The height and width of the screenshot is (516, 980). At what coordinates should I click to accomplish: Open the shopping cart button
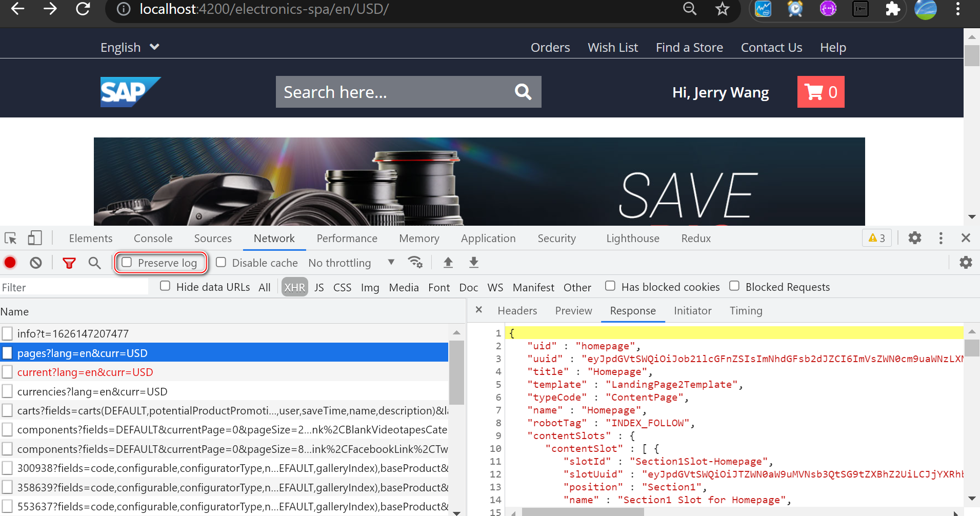(821, 92)
